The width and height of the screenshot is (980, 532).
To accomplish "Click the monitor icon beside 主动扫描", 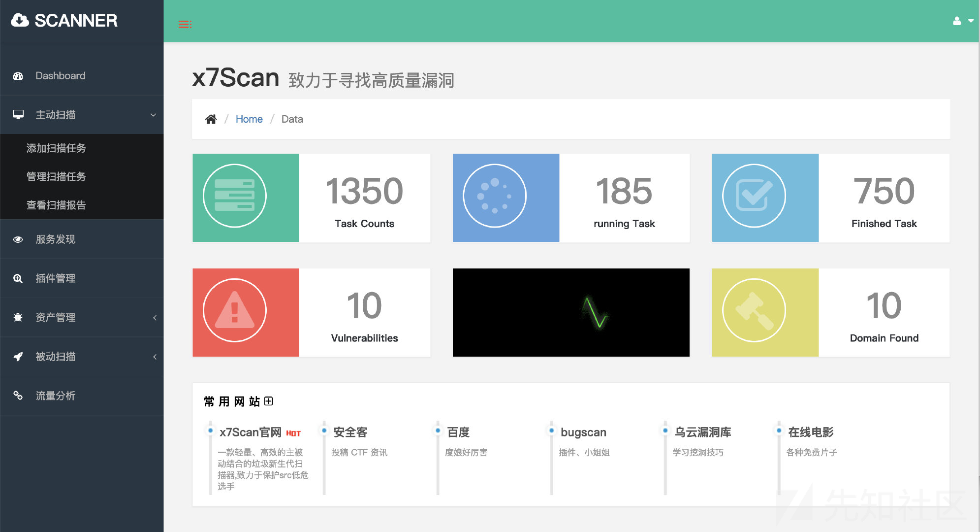I will (x=18, y=115).
